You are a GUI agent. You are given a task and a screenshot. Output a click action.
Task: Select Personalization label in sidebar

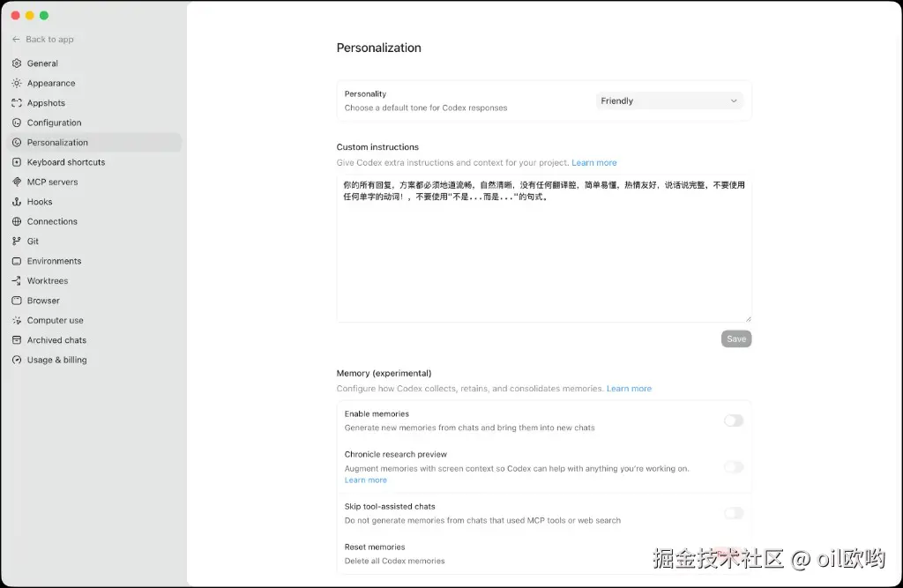57,142
